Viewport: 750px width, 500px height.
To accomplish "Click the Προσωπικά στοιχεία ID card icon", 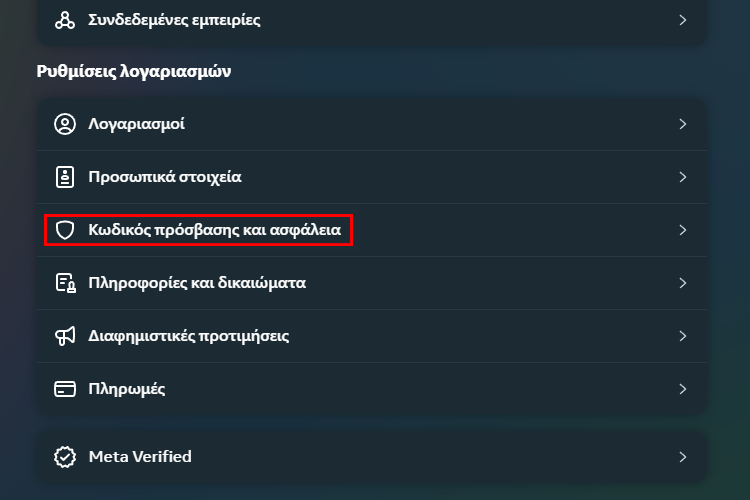I will coord(65,177).
